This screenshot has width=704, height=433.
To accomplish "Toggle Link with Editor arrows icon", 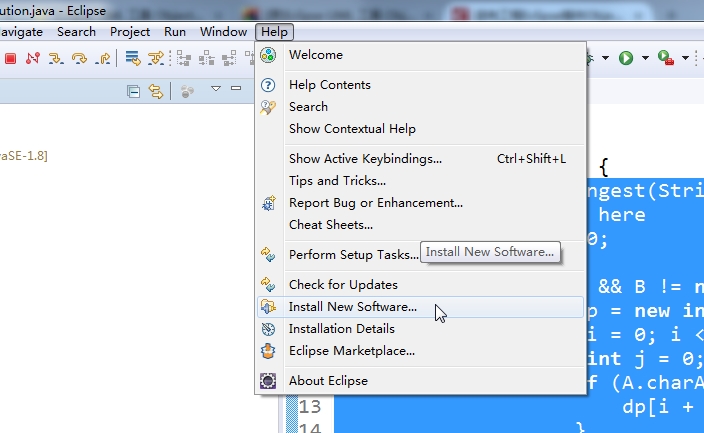I will (155, 92).
